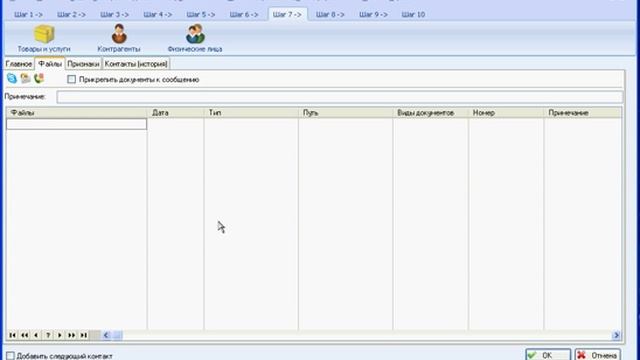Open the Главное tab

tap(19, 64)
